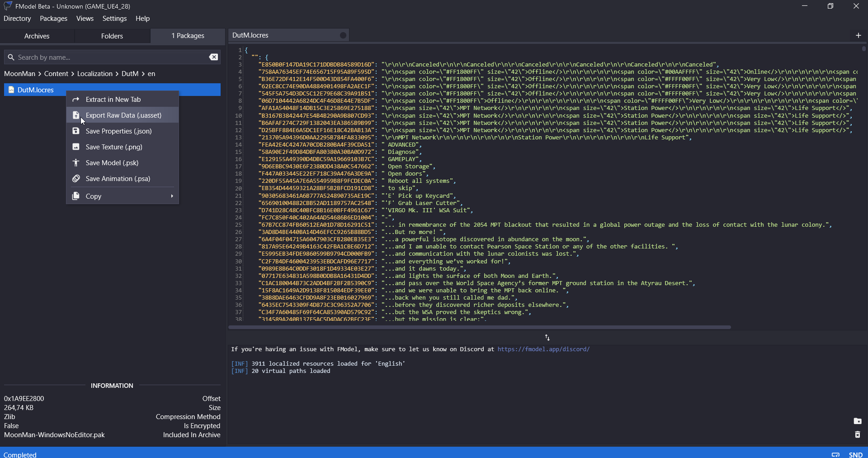Close the DutM.locres tab via dot button

point(343,35)
